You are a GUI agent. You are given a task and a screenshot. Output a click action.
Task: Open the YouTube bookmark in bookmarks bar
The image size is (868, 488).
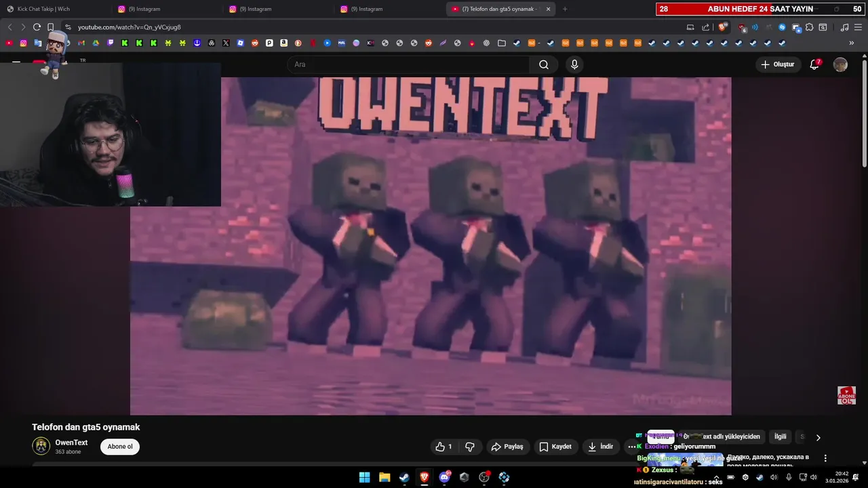coord(9,43)
